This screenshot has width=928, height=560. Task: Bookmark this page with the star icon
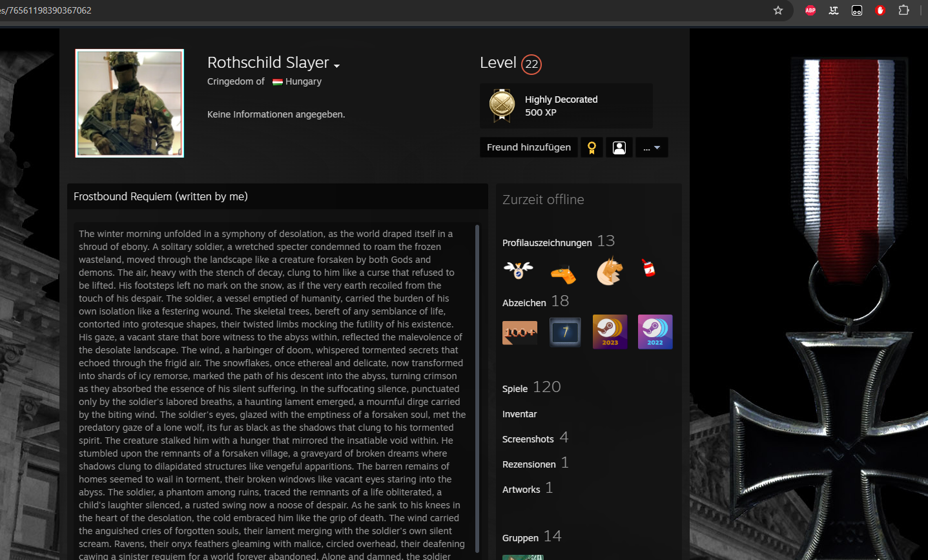[x=778, y=10]
